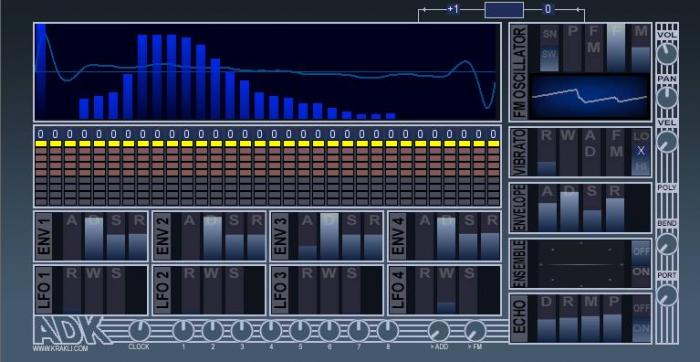Viewport: 700px width, 362px height.
Task: Adjust bottom-row knob 4
Action: [271, 331]
